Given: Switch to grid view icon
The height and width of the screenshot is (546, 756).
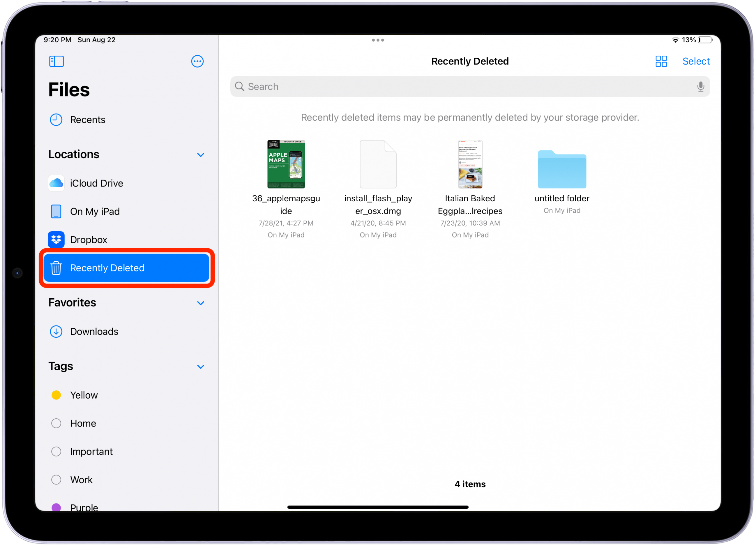Looking at the screenshot, I should click(x=661, y=61).
